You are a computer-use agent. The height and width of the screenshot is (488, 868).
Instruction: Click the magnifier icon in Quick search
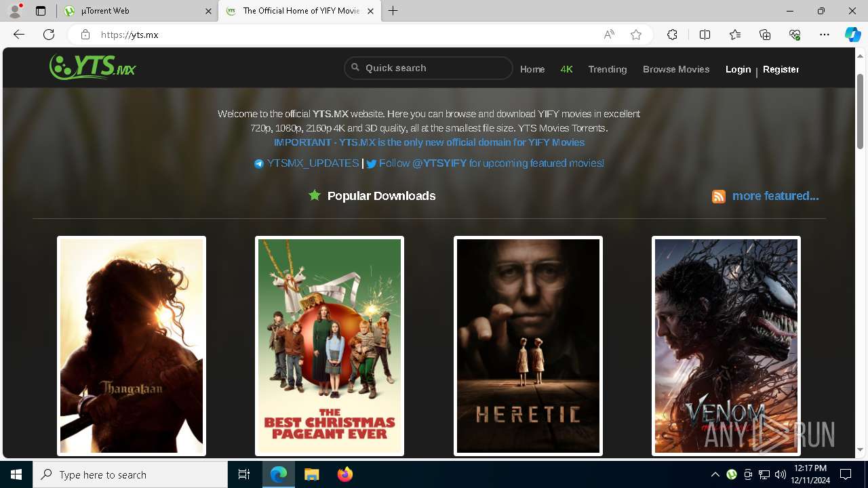point(355,68)
